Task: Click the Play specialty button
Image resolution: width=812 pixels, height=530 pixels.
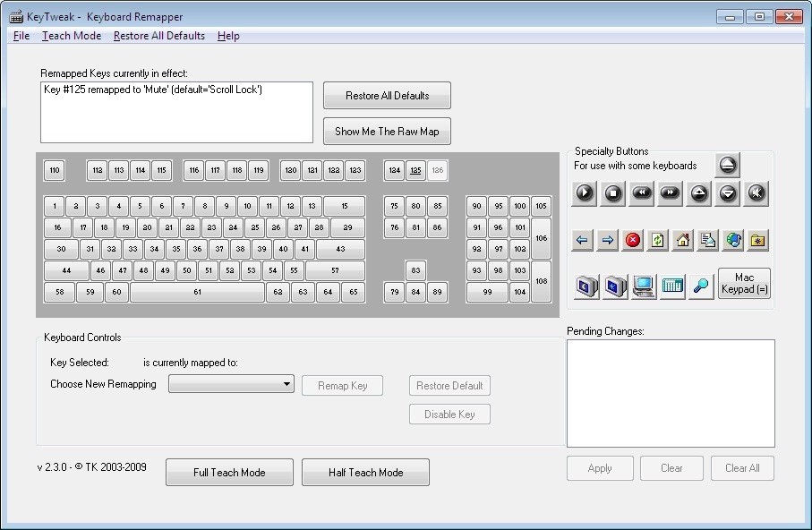Action: (585, 192)
